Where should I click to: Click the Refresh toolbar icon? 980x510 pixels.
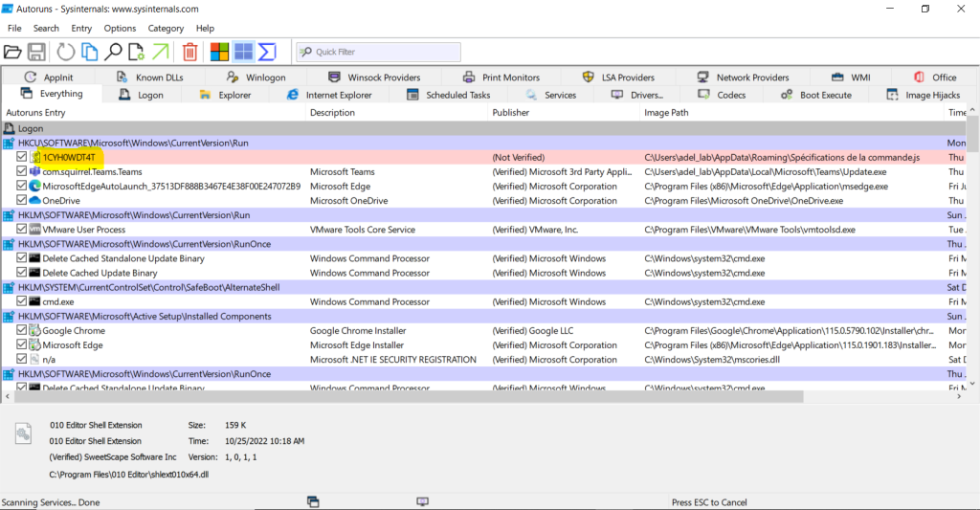coord(66,52)
